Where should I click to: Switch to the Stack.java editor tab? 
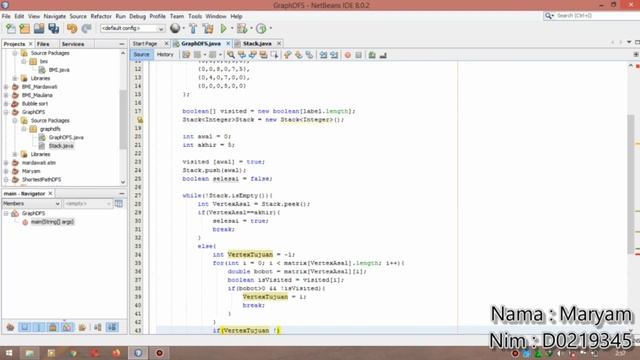257,43
